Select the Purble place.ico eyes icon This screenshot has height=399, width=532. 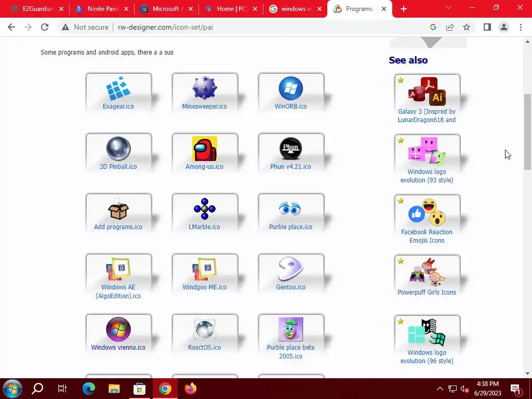click(x=290, y=209)
